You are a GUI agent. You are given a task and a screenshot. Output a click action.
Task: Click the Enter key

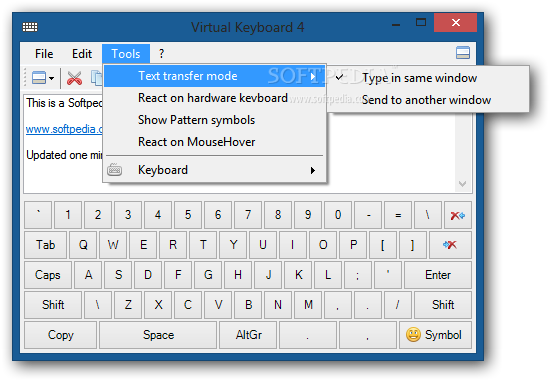click(x=438, y=275)
